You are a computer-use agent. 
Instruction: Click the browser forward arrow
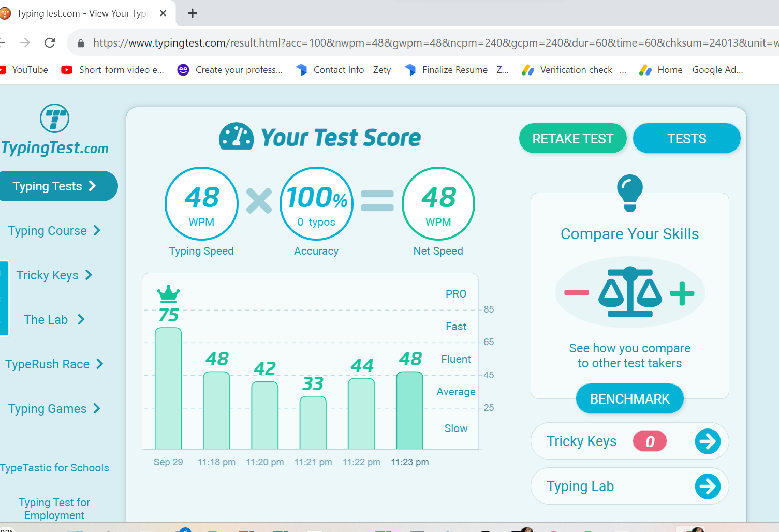[25, 43]
